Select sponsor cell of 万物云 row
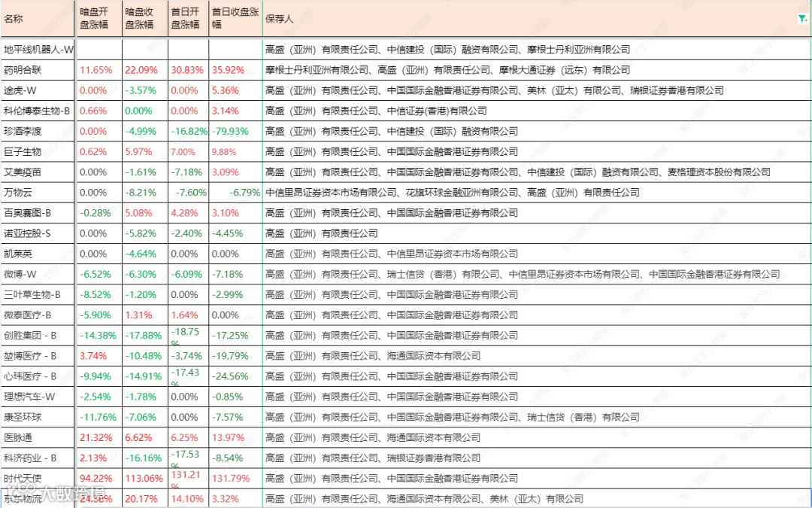 (x=537, y=193)
